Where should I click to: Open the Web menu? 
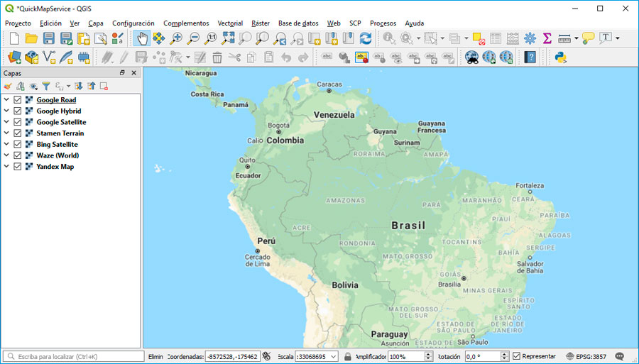pos(334,23)
